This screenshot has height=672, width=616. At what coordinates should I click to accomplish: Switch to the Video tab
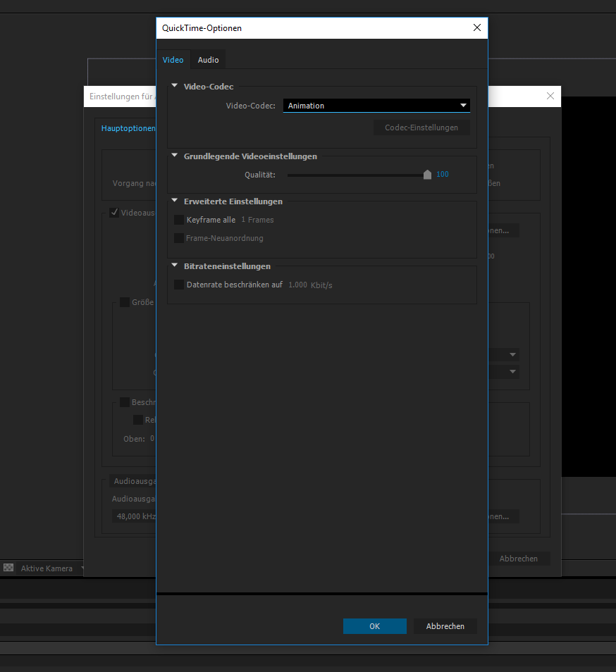(173, 60)
